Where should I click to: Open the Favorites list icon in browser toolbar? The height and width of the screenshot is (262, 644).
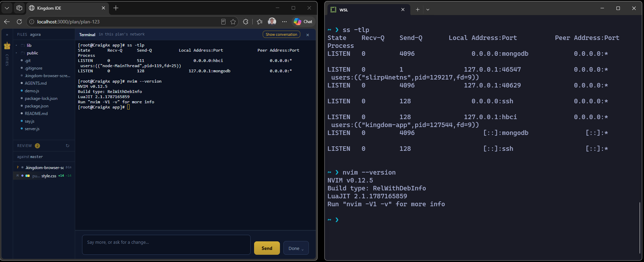[x=260, y=22]
